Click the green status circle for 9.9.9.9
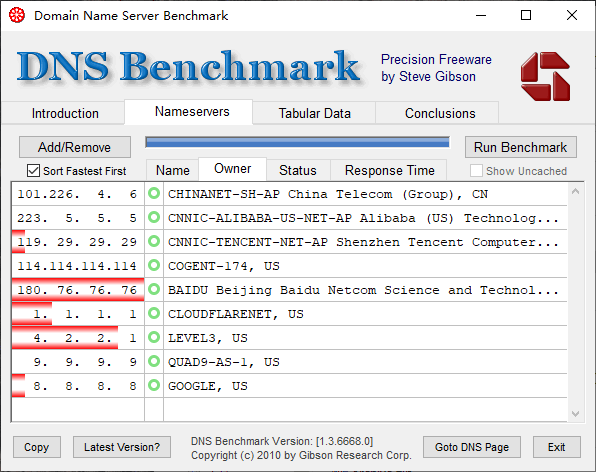The image size is (596, 472). pyautogui.click(x=154, y=361)
